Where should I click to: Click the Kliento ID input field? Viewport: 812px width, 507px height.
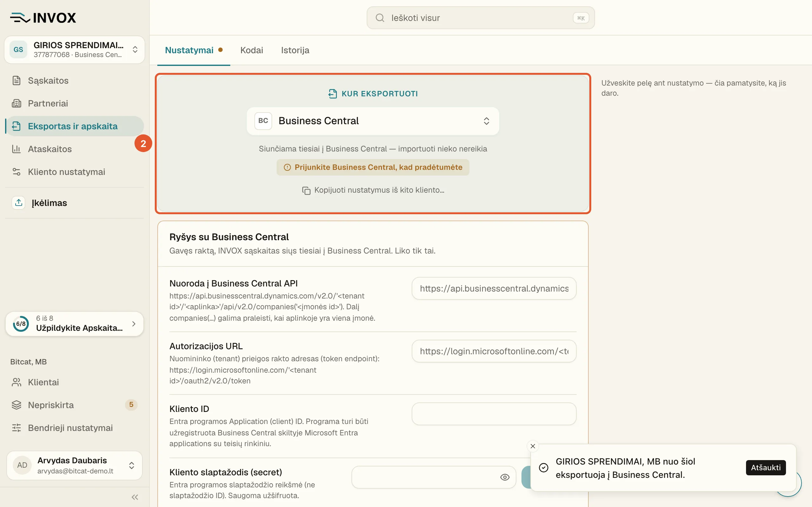click(494, 414)
